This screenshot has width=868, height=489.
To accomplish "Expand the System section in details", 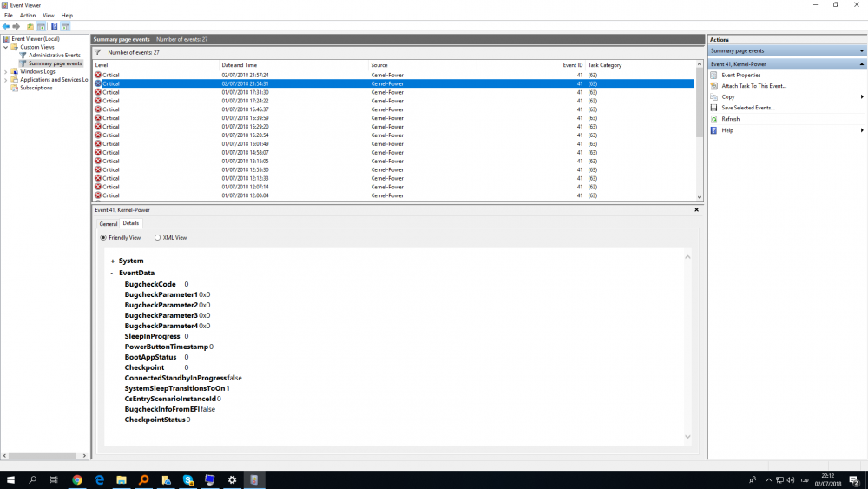I will pyautogui.click(x=112, y=261).
